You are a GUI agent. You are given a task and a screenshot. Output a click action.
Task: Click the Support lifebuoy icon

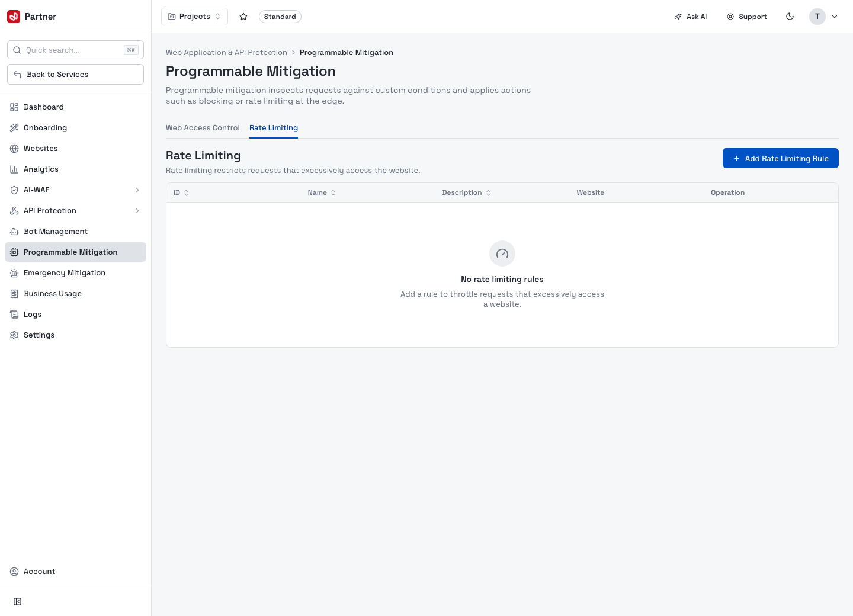[x=730, y=17]
